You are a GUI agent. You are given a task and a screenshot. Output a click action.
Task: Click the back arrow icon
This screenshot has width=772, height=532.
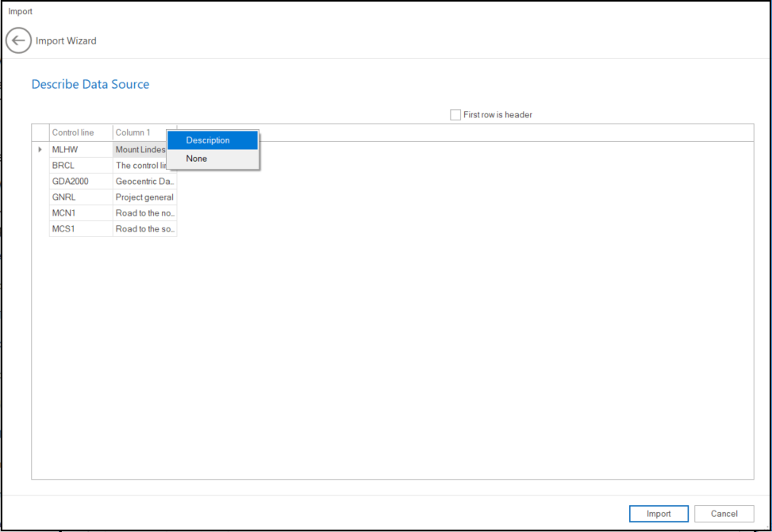pos(19,40)
